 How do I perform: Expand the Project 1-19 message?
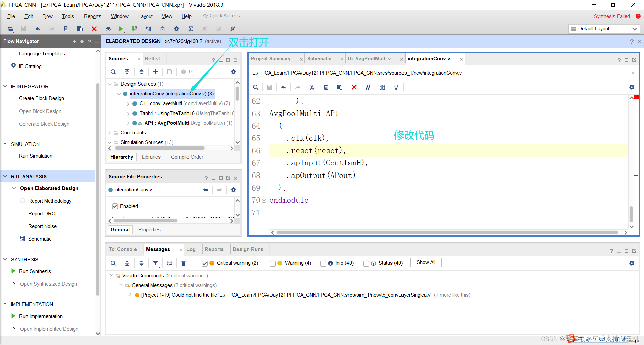click(130, 295)
